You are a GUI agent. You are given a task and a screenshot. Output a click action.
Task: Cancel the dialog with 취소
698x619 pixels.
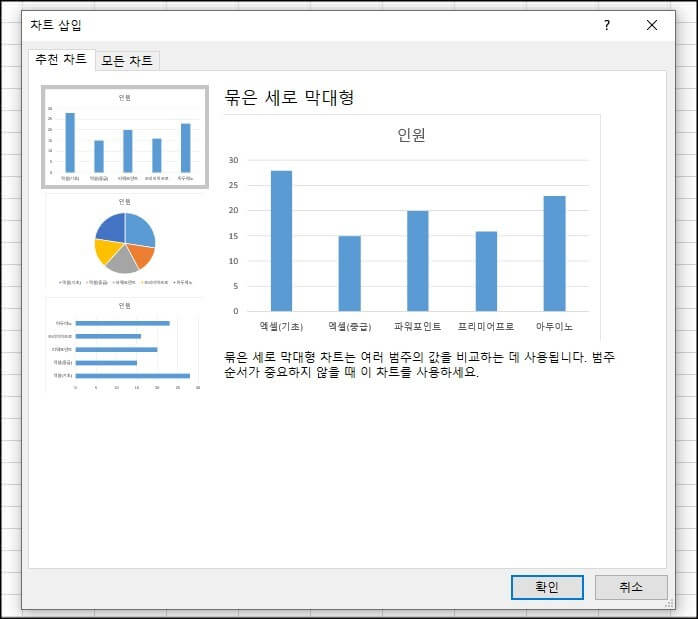[x=631, y=587]
